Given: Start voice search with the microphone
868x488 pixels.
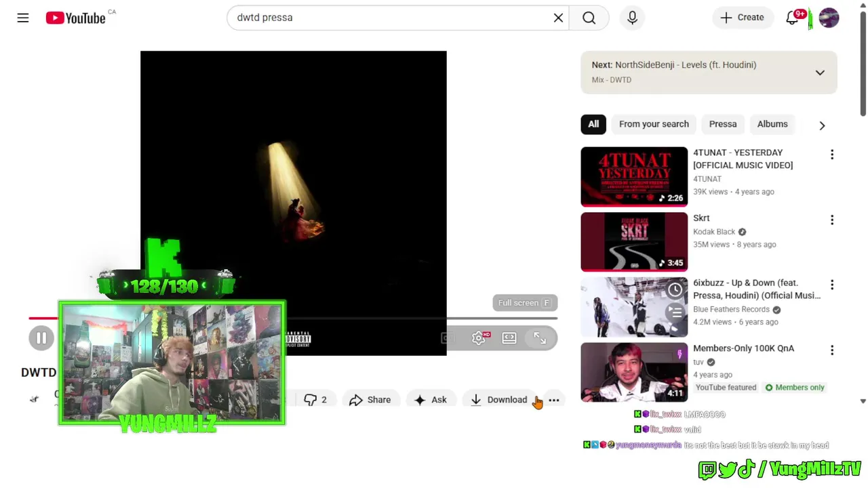Looking at the screenshot, I should point(632,18).
